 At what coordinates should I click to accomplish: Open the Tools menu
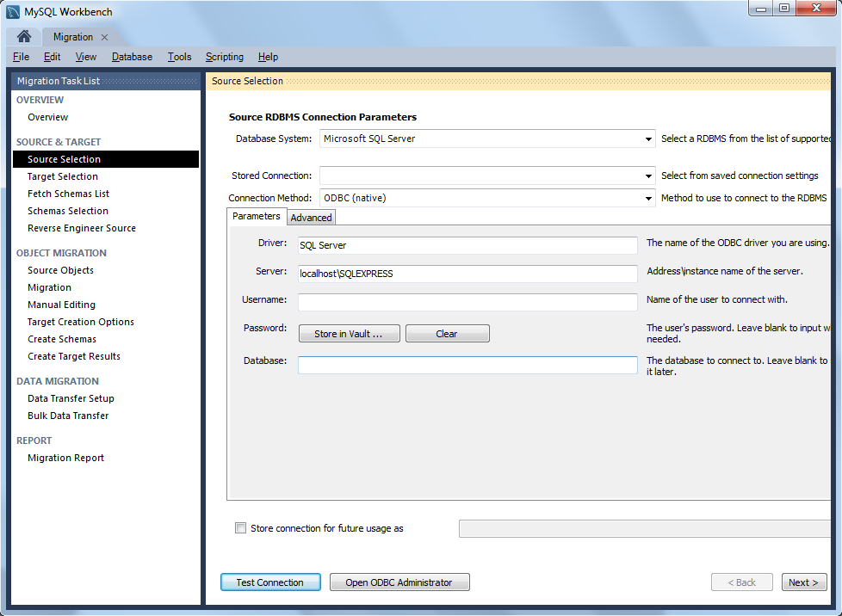click(x=179, y=57)
